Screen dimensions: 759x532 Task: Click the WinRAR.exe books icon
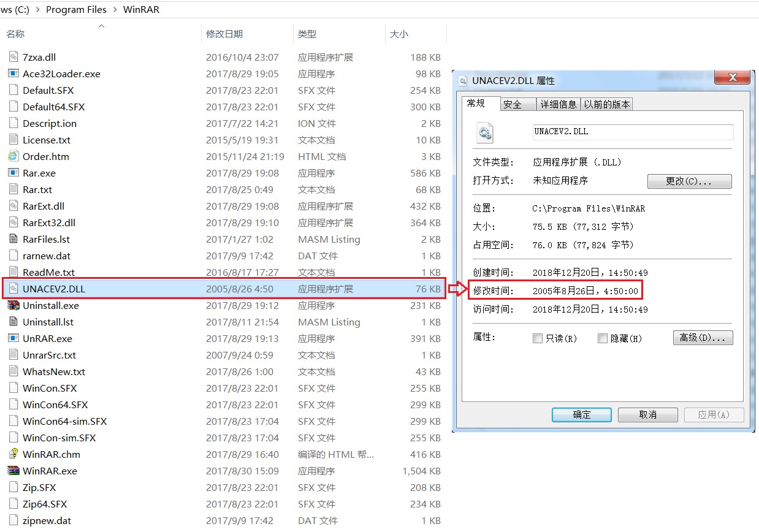pyautogui.click(x=13, y=471)
